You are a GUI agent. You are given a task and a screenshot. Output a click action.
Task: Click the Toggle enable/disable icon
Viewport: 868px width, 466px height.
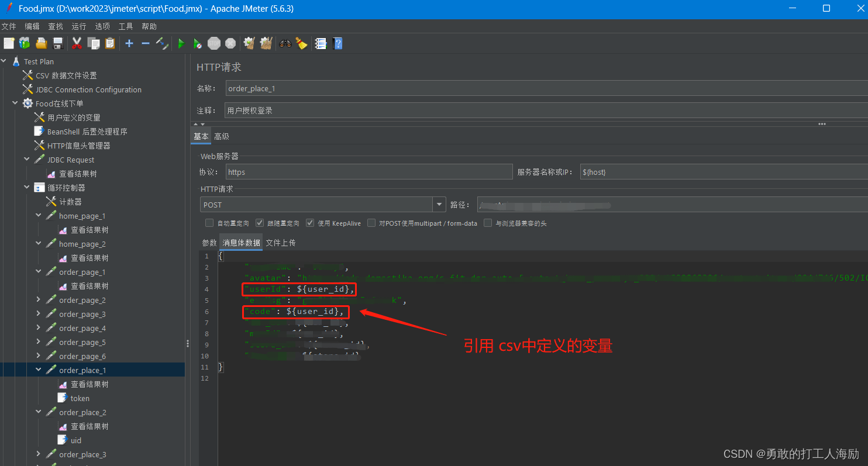162,43
